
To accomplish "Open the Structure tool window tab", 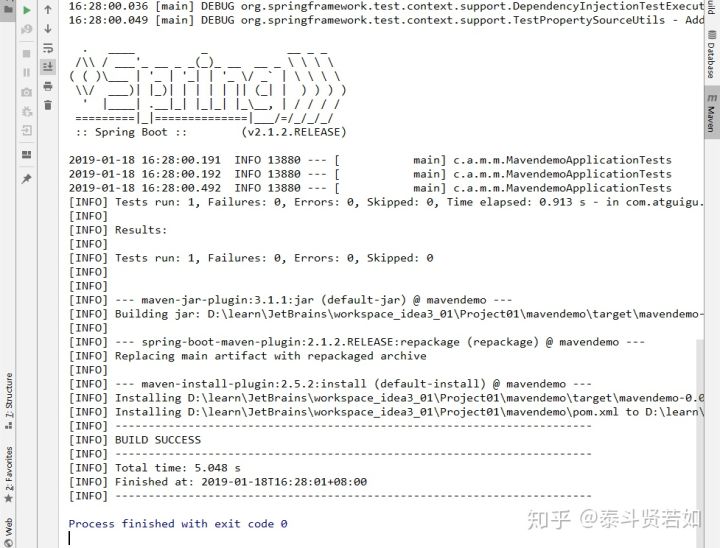I will (9, 401).
